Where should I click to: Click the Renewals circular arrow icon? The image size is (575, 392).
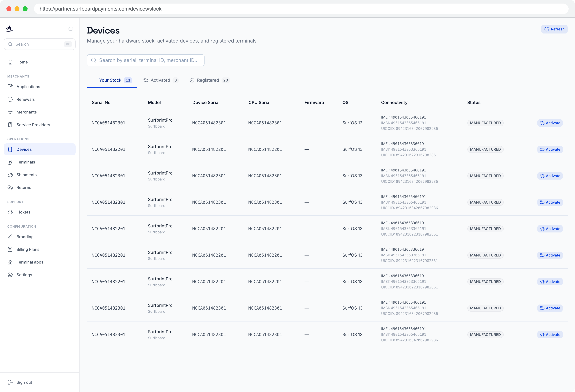click(x=10, y=99)
